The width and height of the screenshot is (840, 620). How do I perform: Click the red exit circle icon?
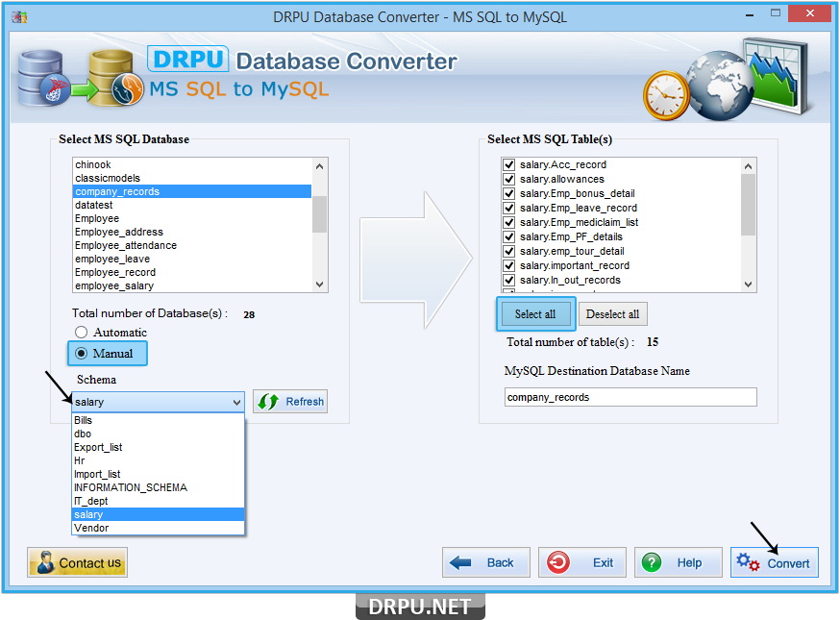(558, 562)
